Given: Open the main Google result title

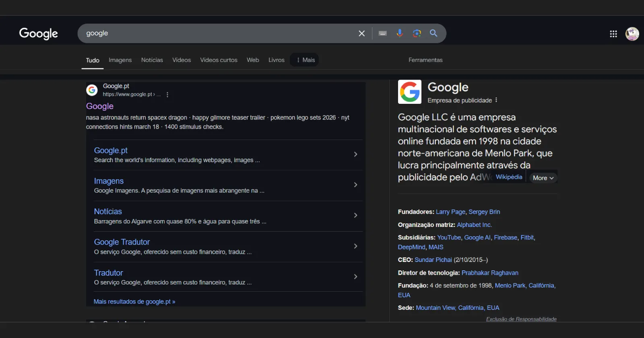Looking at the screenshot, I should 100,106.
